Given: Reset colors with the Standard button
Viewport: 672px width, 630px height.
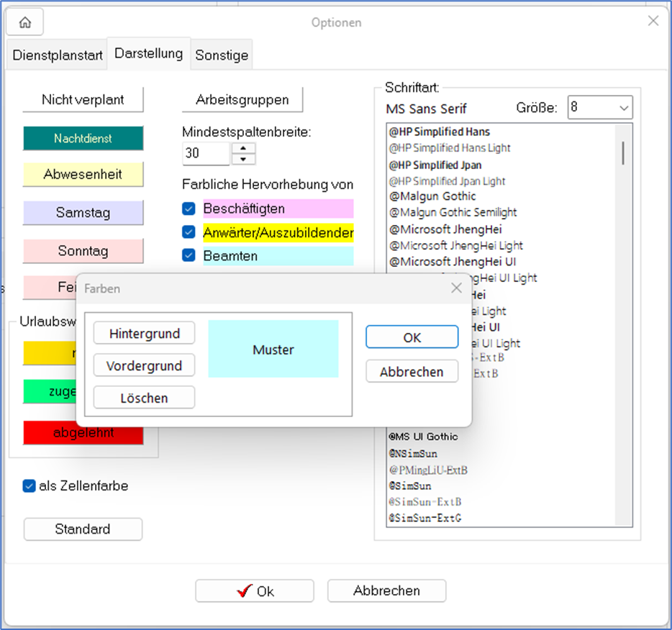Looking at the screenshot, I should tap(83, 529).
